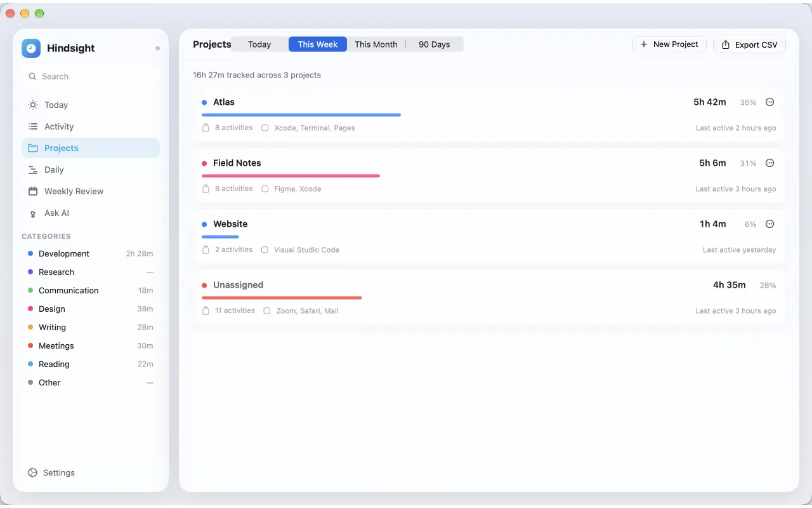The height and width of the screenshot is (508, 812).
Task: Click the pink color dot beside Field Notes
Action: pos(204,163)
